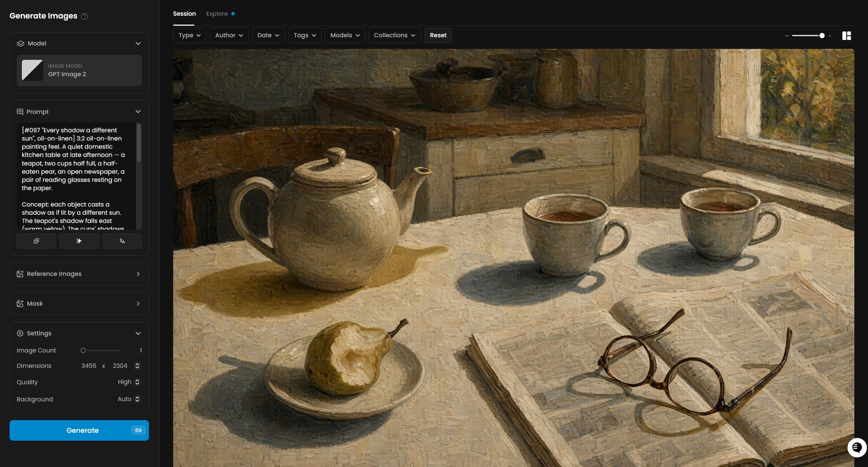This screenshot has width=868, height=467.
Task: Switch to the grid layout view icon
Action: pos(846,36)
